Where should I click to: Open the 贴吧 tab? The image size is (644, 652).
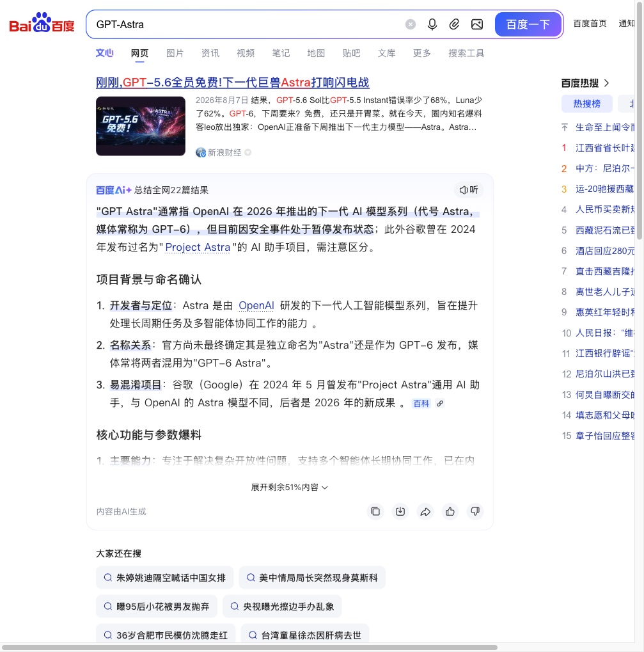351,53
